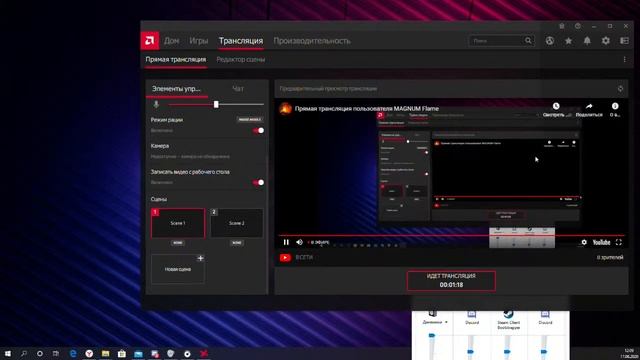640x360 pixels.
Task: Toggle the sidebar panel layout icon
Action: [x=624, y=41]
